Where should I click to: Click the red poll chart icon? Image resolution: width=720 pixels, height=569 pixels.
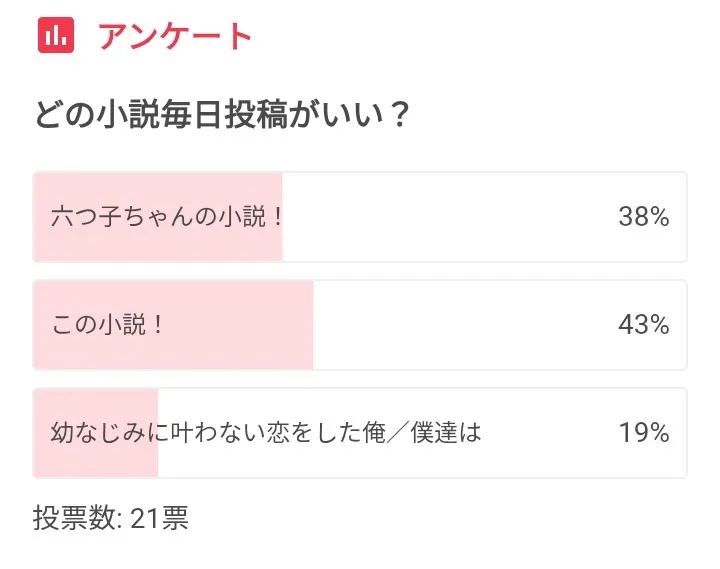56,36
